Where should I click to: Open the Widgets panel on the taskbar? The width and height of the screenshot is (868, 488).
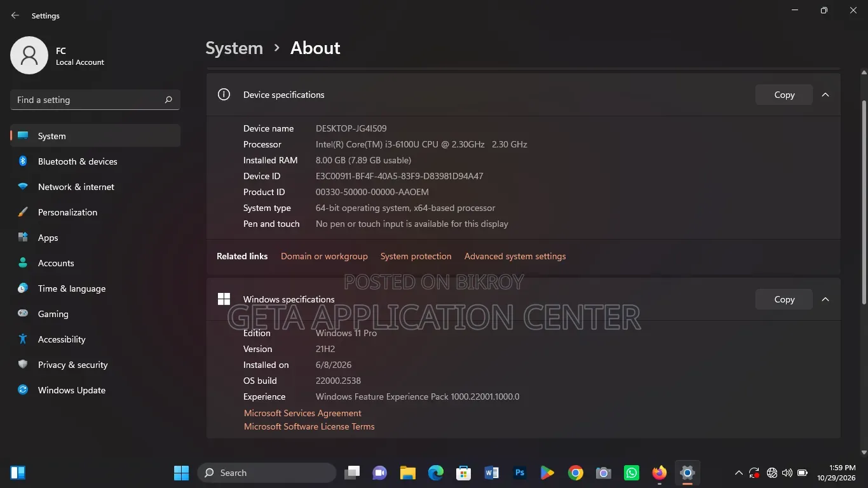coord(18,473)
